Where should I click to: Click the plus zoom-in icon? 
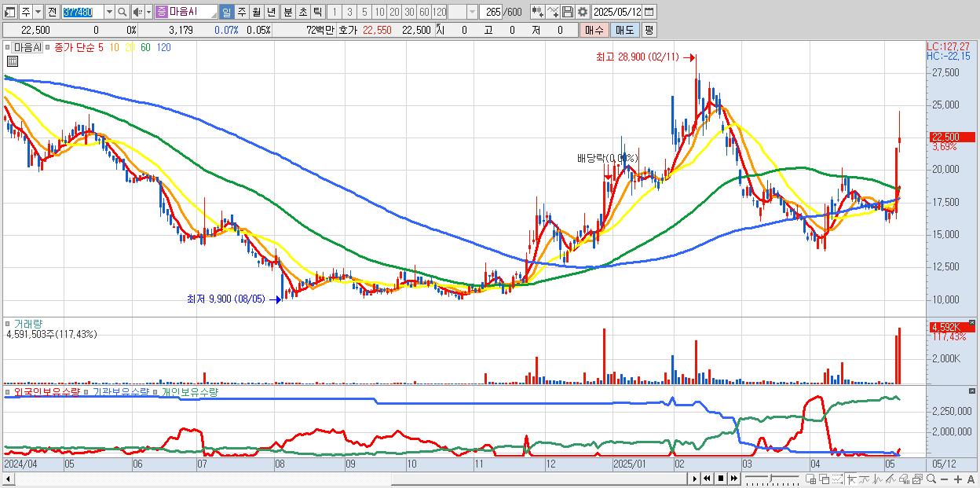(x=957, y=479)
